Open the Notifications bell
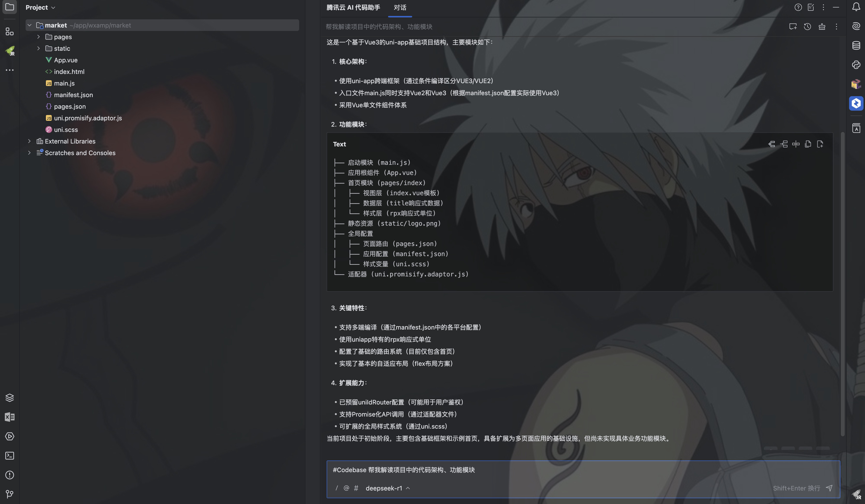Screen dimensions: 865x504 pos(856,7)
